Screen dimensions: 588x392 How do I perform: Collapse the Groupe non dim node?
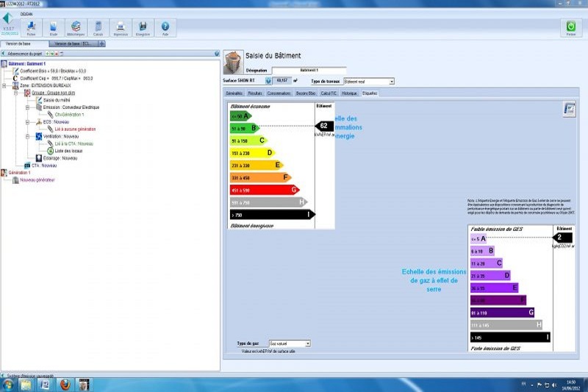tap(15, 93)
